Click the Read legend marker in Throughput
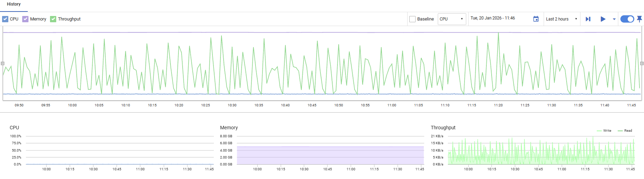The width and height of the screenshot is (644, 179). (x=620, y=131)
